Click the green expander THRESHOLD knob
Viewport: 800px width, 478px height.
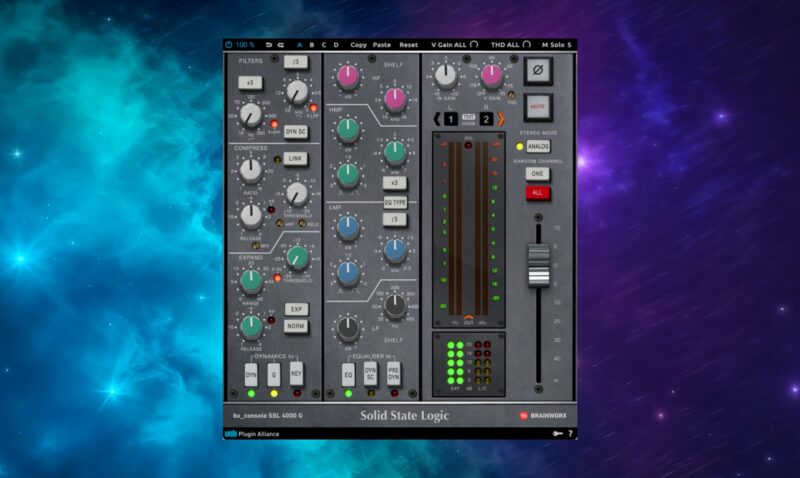coord(297,258)
